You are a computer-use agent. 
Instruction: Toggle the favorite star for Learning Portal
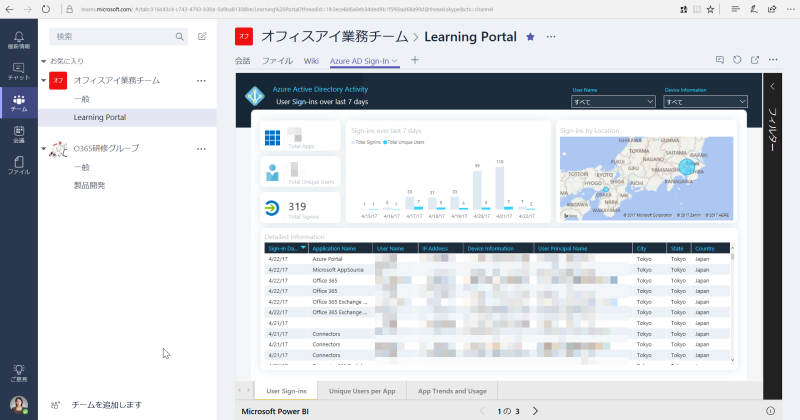[531, 37]
